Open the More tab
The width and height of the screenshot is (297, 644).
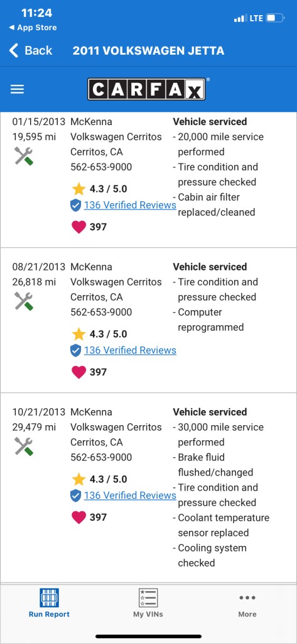pyautogui.click(x=247, y=606)
